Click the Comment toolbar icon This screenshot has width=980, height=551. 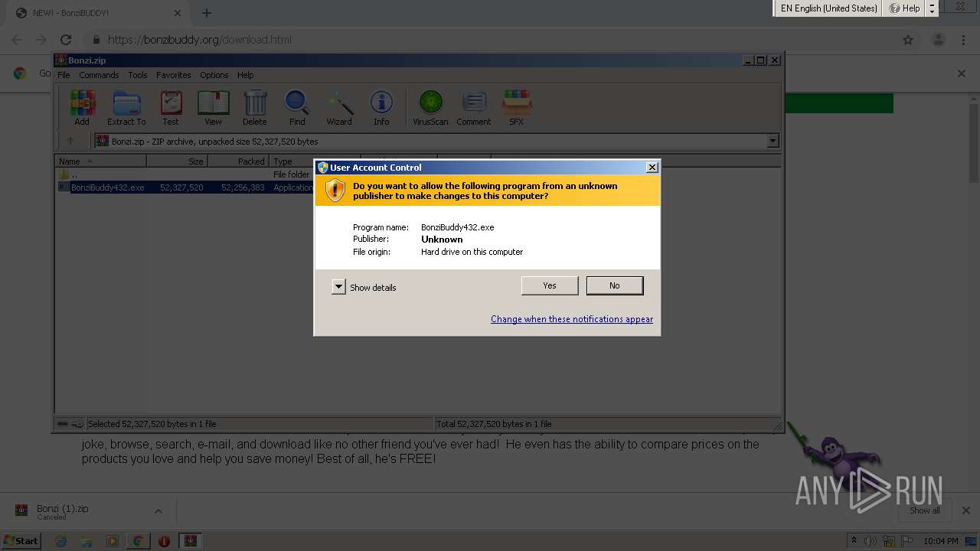[474, 108]
